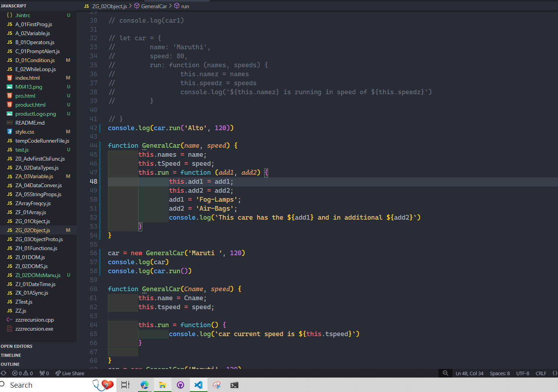558x392 pixels.
Task: Expand the OPEN EDITORS section
Action: click(x=17, y=346)
